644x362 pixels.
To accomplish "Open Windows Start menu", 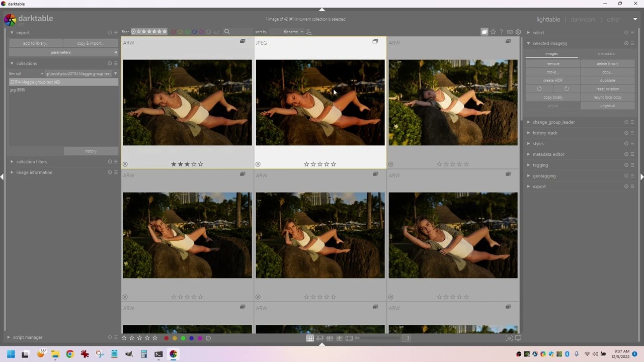I will coord(11,354).
